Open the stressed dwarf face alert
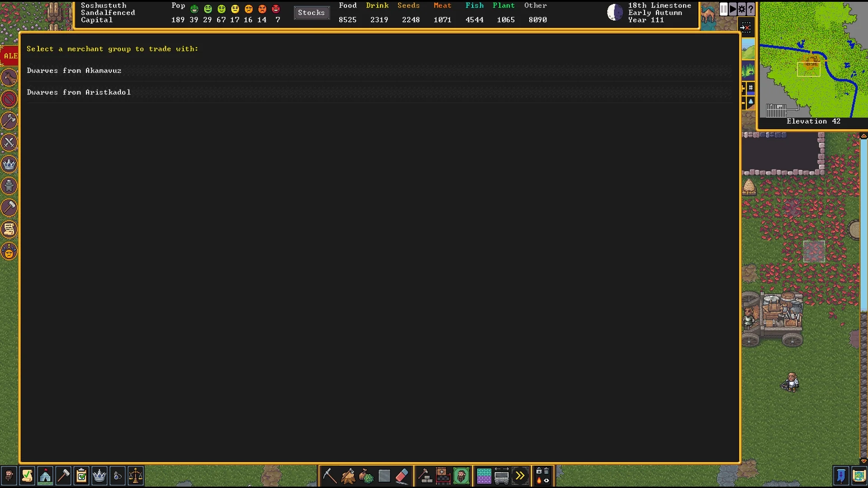 point(9,251)
